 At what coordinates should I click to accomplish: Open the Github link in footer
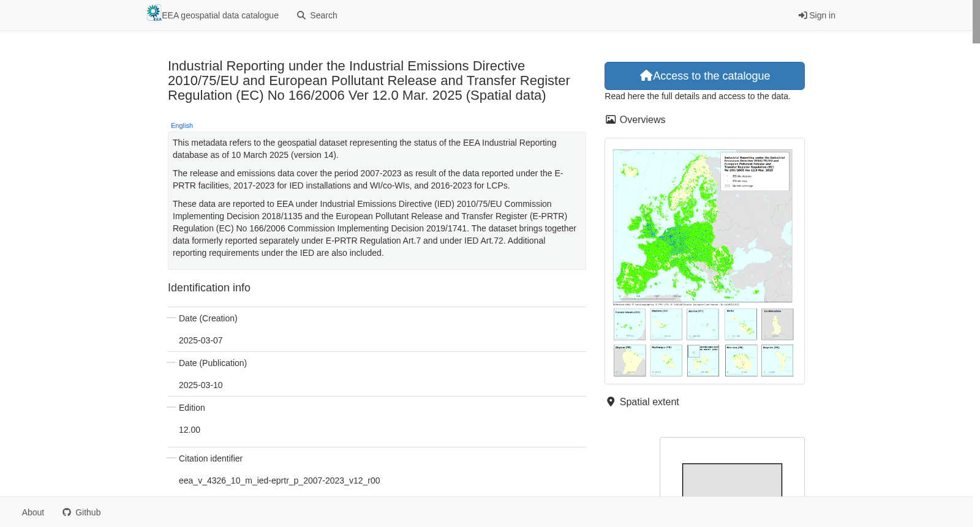click(81, 512)
